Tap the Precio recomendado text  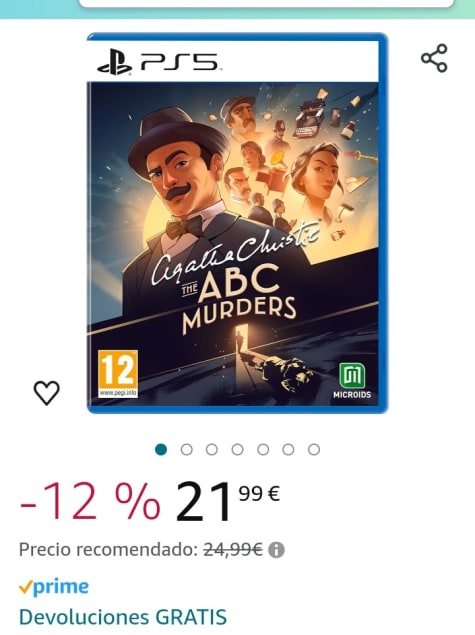[x=108, y=550]
